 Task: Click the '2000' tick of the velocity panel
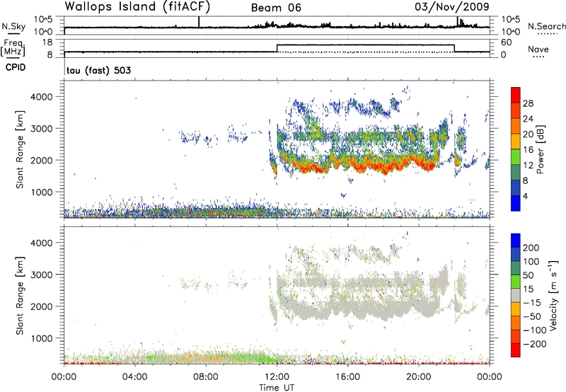(x=42, y=306)
